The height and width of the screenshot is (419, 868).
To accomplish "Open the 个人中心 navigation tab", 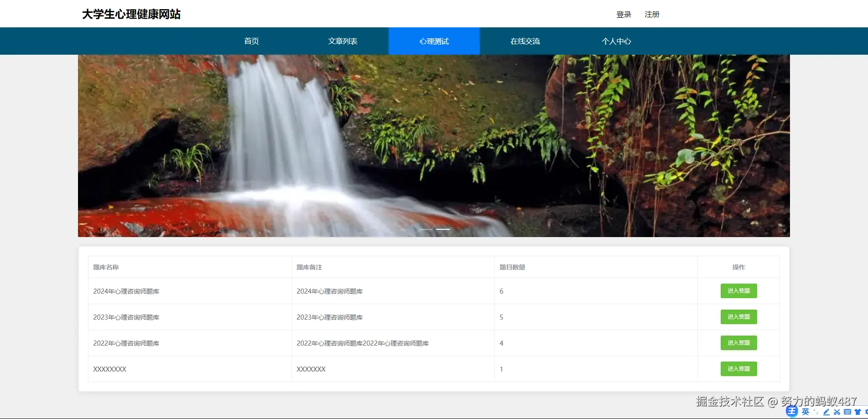I will tap(616, 41).
